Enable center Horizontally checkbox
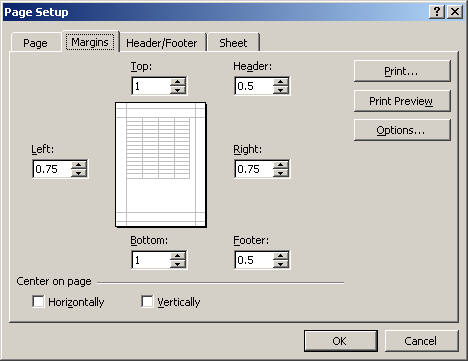 (38, 302)
